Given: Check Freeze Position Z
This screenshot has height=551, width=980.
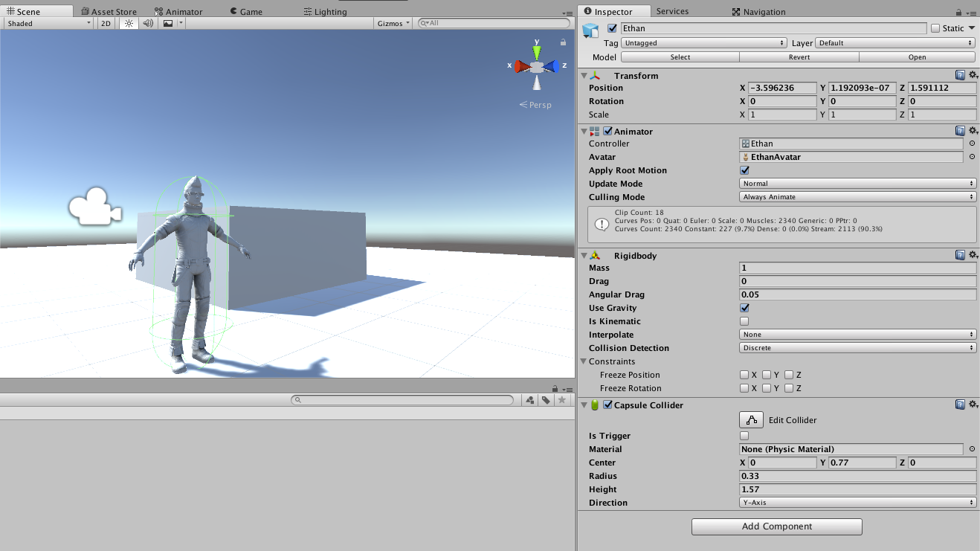Looking at the screenshot, I should tap(789, 375).
